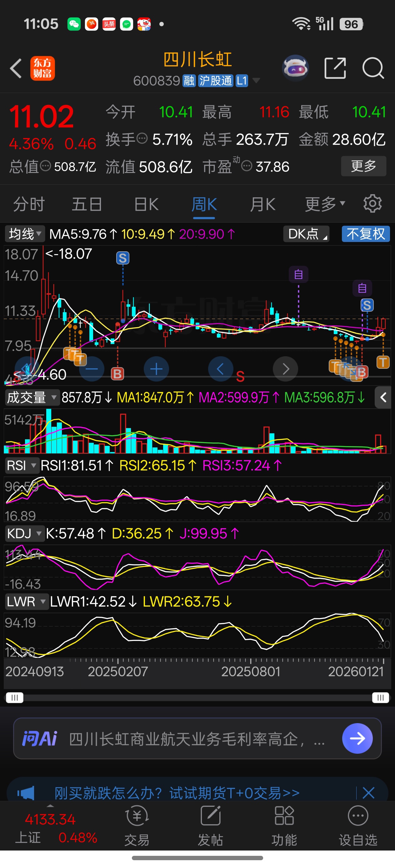Switch to 五日 tab
Image resolution: width=395 pixels, height=868 pixels.
coord(87,204)
